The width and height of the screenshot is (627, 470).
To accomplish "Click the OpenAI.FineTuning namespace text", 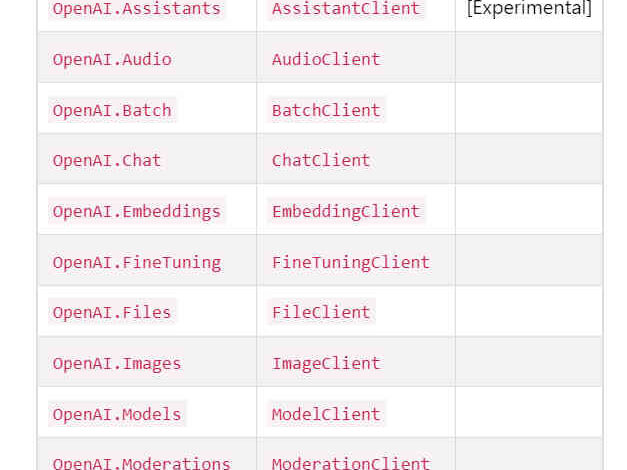I will pos(137,262).
